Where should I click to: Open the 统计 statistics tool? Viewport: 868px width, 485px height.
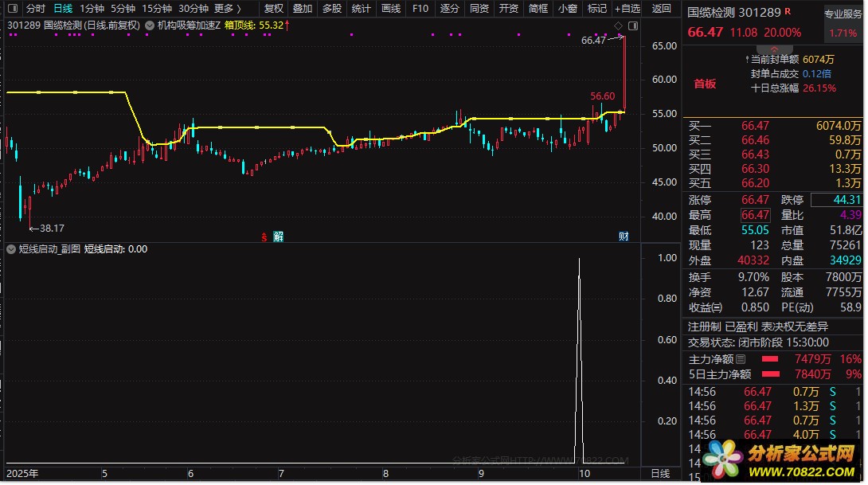tap(361, 8)
